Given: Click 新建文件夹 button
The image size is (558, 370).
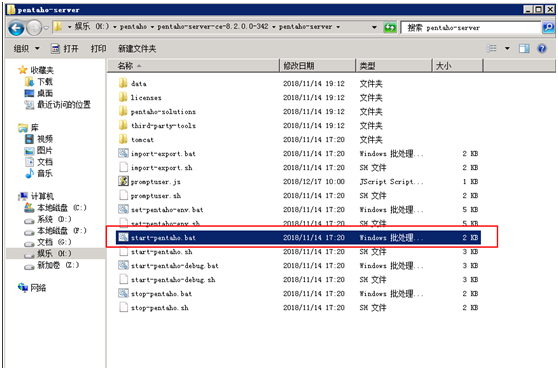Looking at the screenshot, I should [x=137, y=48].
